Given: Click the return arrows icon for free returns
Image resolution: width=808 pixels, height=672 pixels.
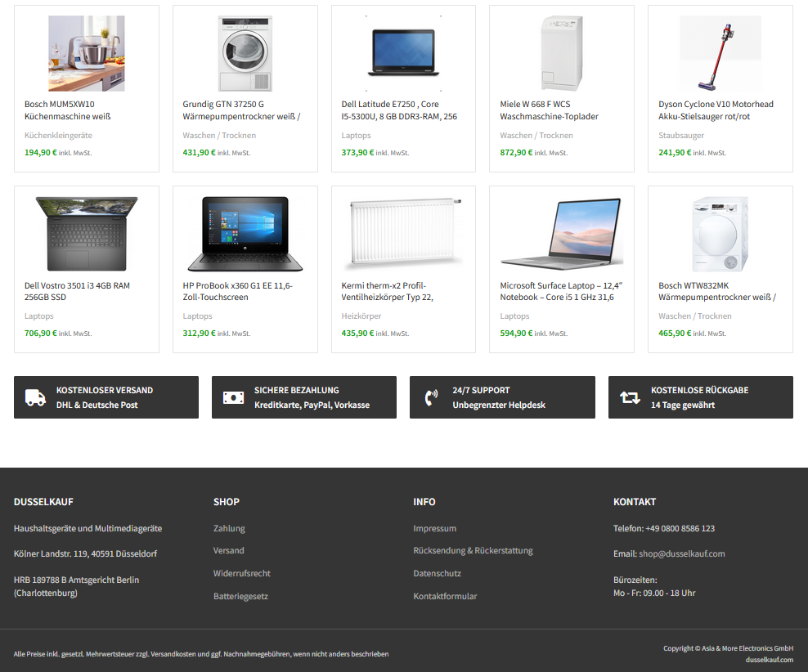Looking at the screenshot, I should click(x=629, y=397).
